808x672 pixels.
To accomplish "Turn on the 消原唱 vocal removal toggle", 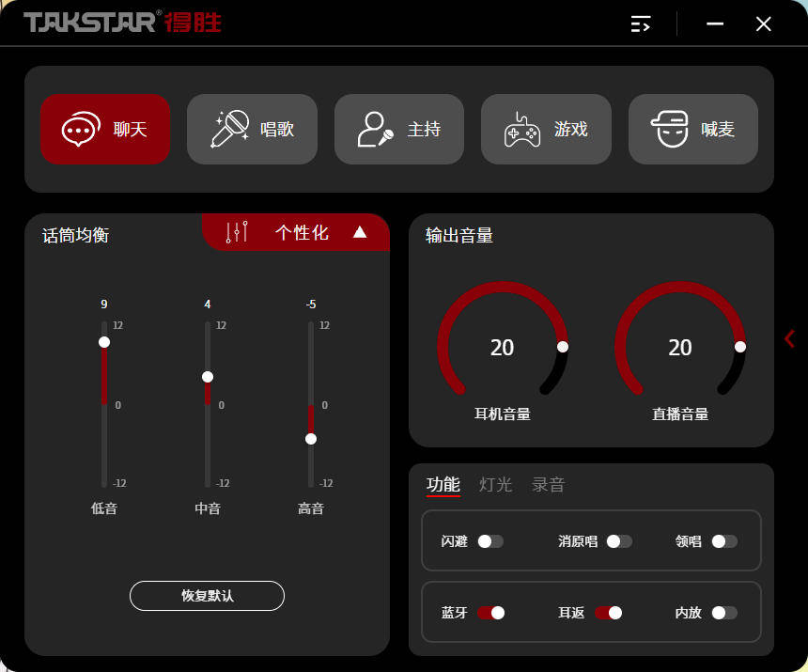I will [619, 541].
